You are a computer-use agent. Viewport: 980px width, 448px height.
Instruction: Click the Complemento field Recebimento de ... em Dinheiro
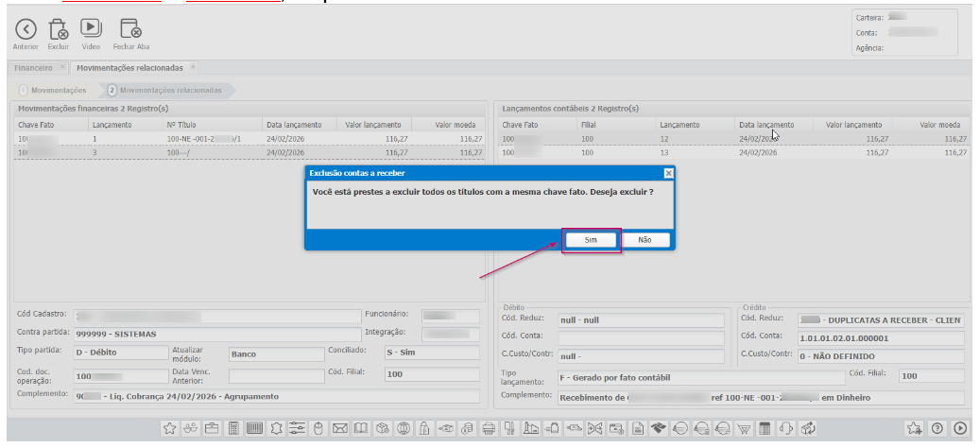click(761, 397)
